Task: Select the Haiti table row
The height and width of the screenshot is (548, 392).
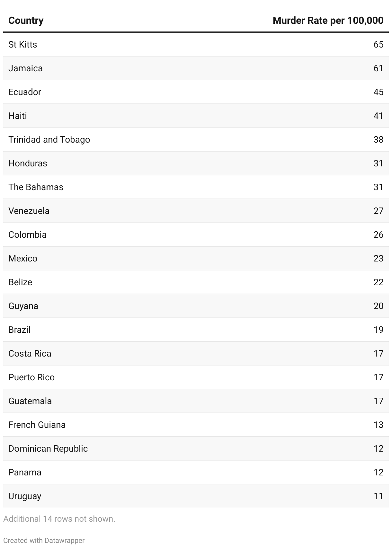Action: click(196, 116)
